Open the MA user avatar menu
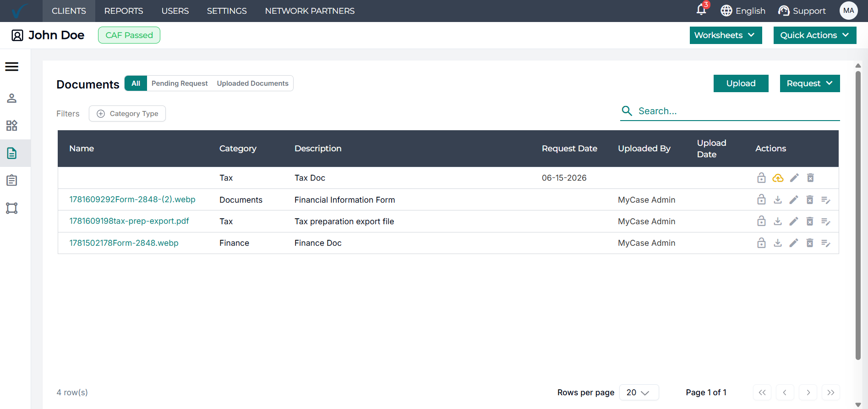868x409 pixels. [848, 11]
